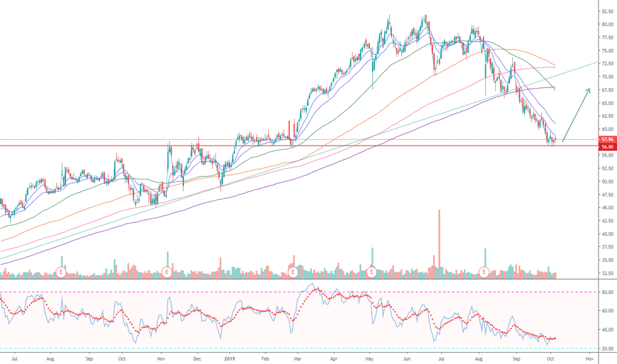Click the Feb label on the time axis
The width and height of the screenshot is (617, 364).
click(265, 359)
